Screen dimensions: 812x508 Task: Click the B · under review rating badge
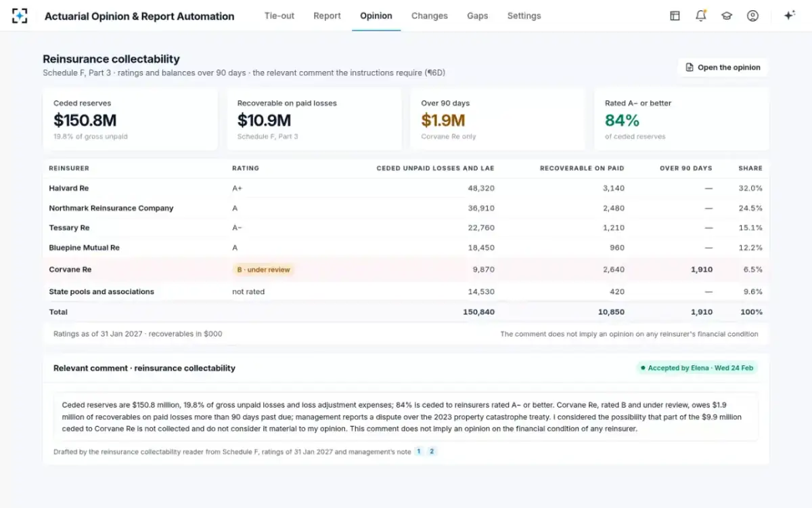(x=263, y=270)
